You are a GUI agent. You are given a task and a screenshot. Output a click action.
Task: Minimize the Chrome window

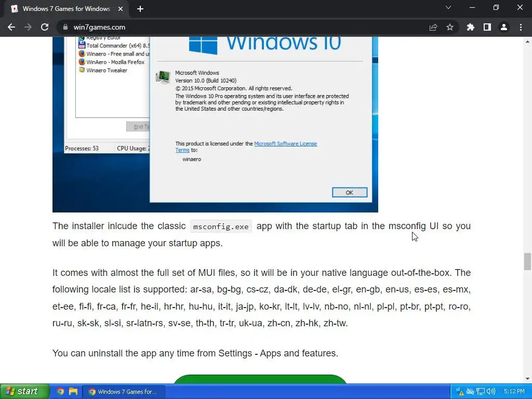coord(472,7)
